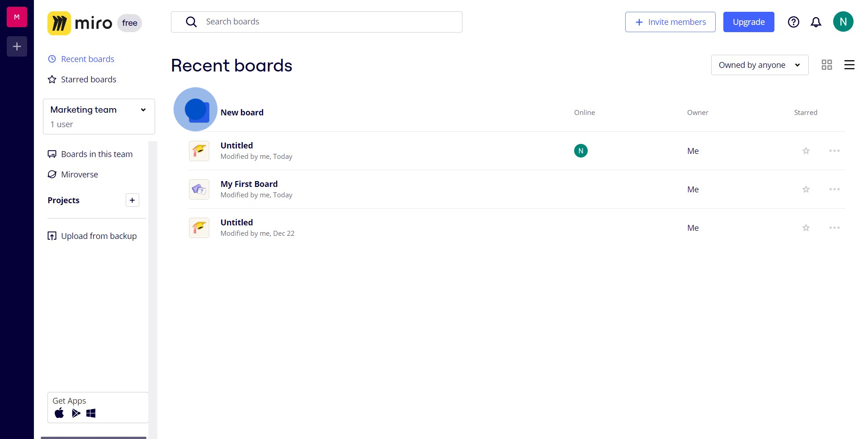The width and height of the screenshot is (868, 439).
Task: Click the Owner column header
Action: (x=698, y=112)
